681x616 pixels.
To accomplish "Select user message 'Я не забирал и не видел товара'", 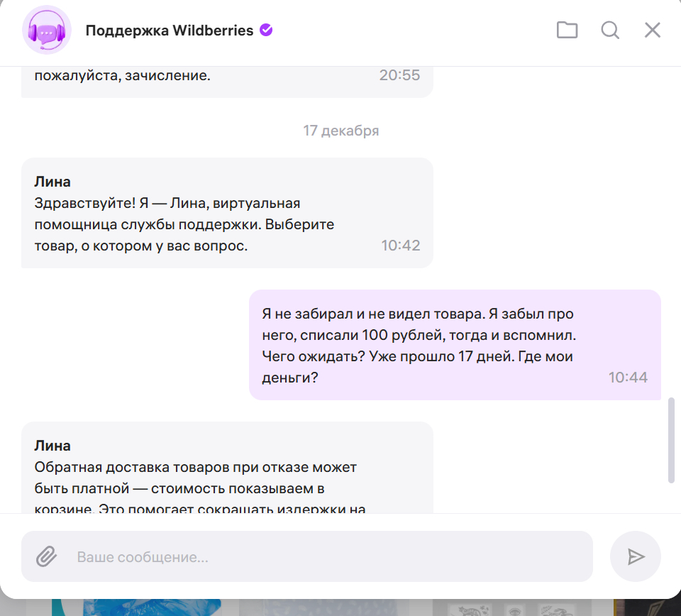I will coord(455,345).
